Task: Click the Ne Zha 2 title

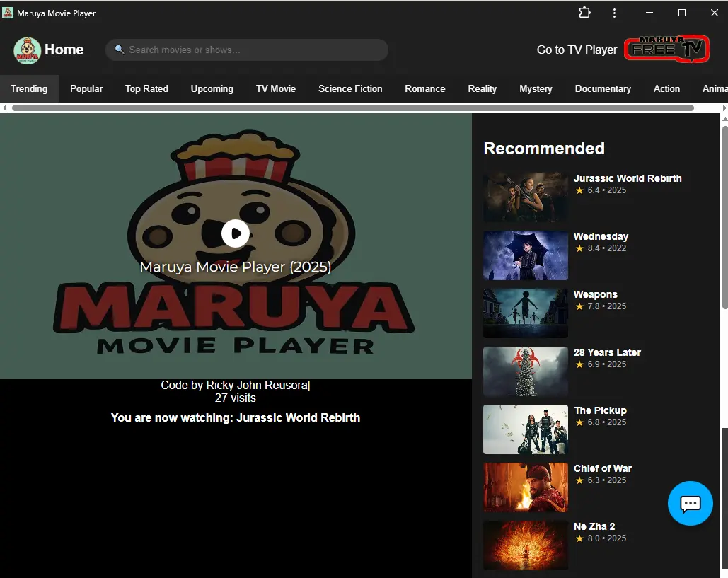Action: tap(594, 526)
